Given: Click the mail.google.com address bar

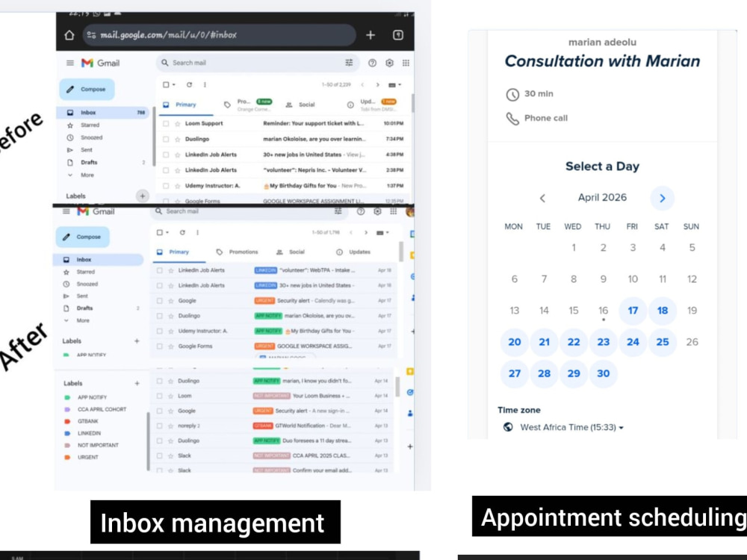Looking at the screenshot, I should (x=219, y=35).
